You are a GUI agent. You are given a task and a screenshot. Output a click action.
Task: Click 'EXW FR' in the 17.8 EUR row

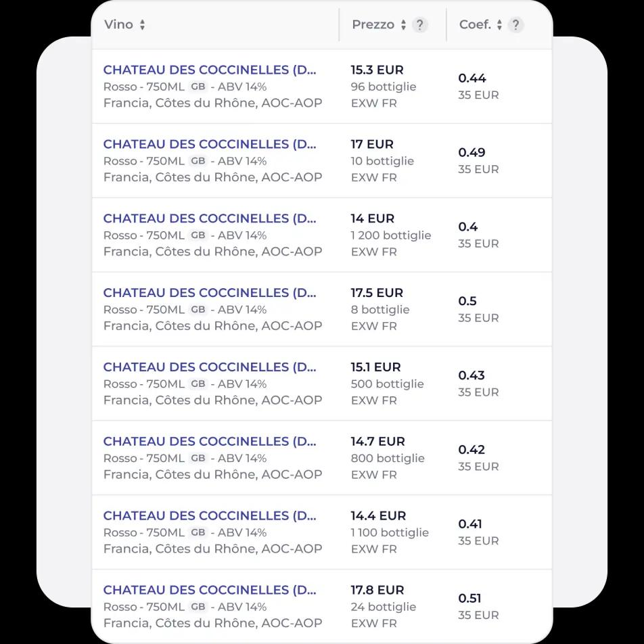coord(373,624)
